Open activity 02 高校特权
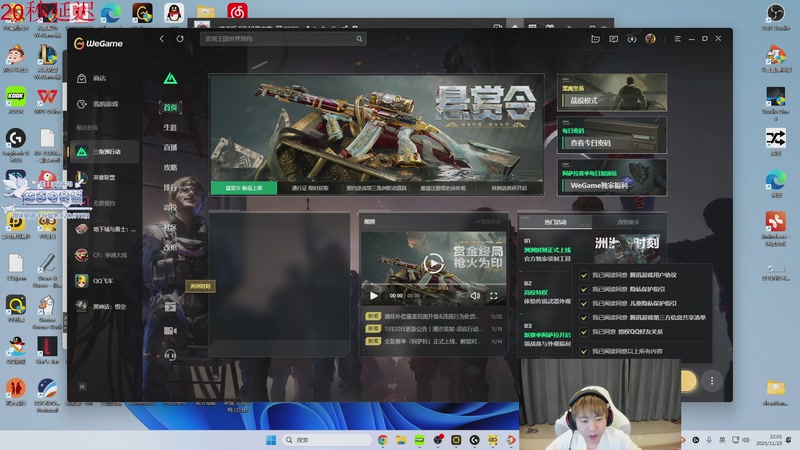800x450 pixels. [x=547, y=292]
